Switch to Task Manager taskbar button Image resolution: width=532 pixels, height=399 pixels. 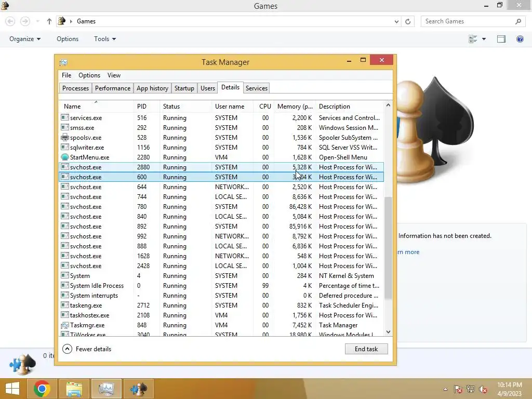[x=106, y=389]
